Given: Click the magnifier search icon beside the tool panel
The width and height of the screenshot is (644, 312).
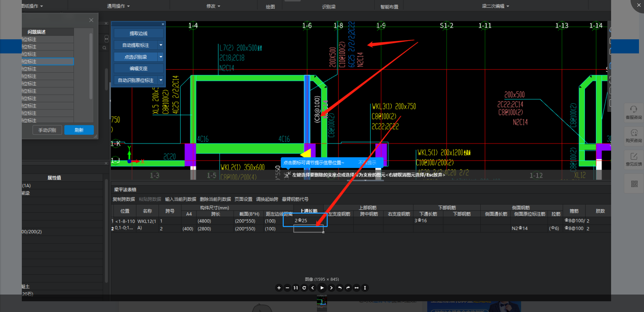Looking at the screenshot, I should pos(104,48).
